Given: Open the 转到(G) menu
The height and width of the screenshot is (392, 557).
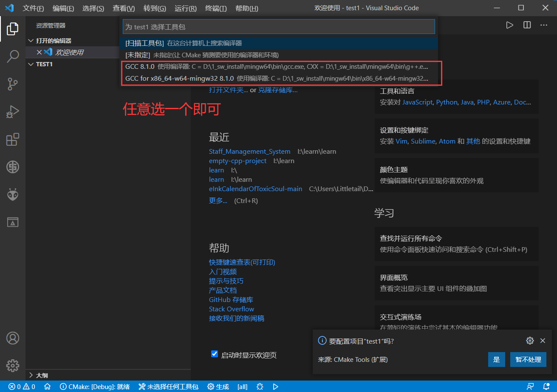Looking at the screenshot, I should [155, 8].
